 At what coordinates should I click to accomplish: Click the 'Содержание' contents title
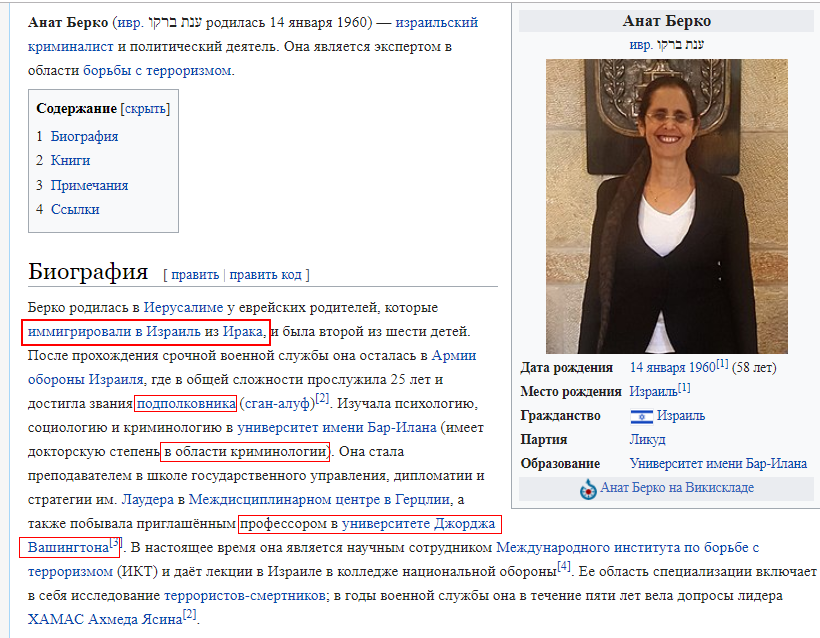[x=76, y=109]
